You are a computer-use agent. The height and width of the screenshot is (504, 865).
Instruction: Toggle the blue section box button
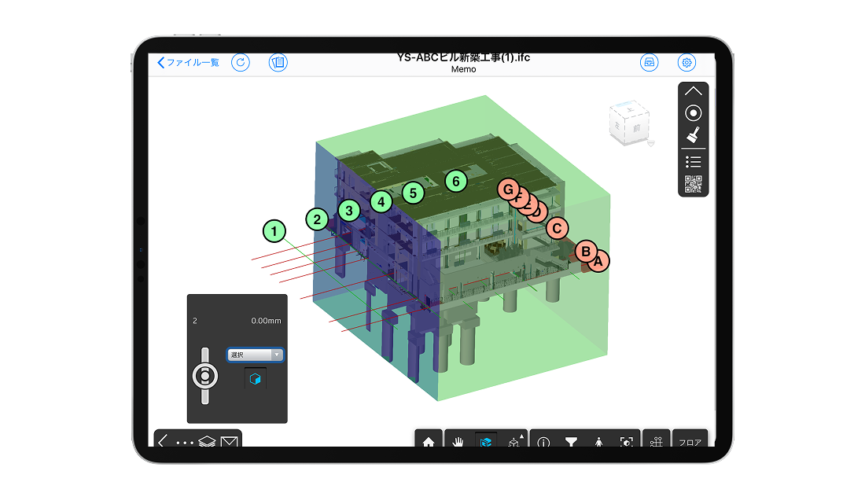pos(255,379)
